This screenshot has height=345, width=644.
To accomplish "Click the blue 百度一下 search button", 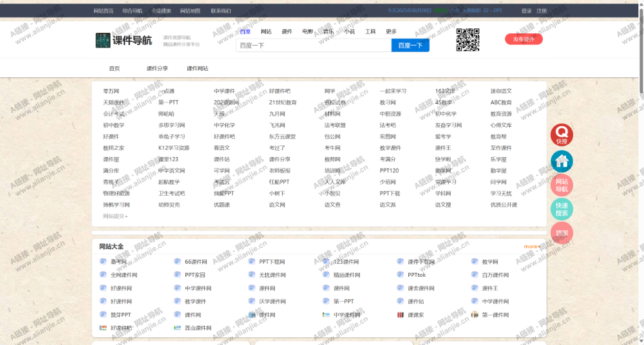I will (x=410, y=45).
